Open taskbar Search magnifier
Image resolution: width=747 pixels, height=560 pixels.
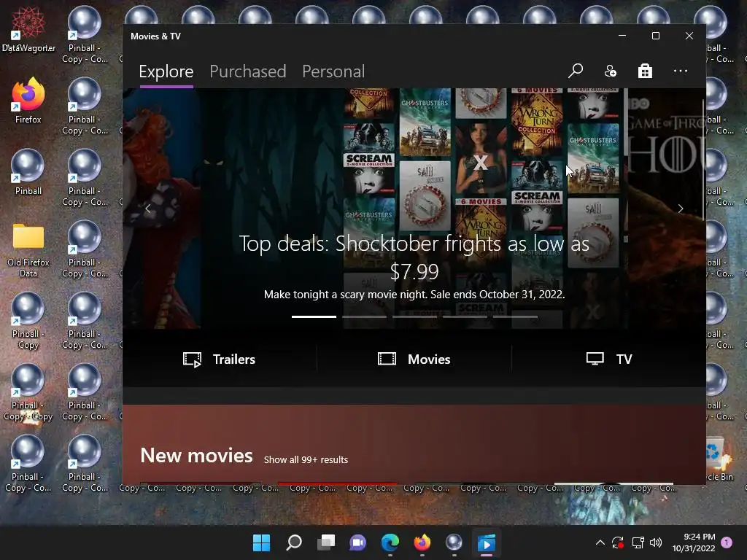(x=293, y=542)
